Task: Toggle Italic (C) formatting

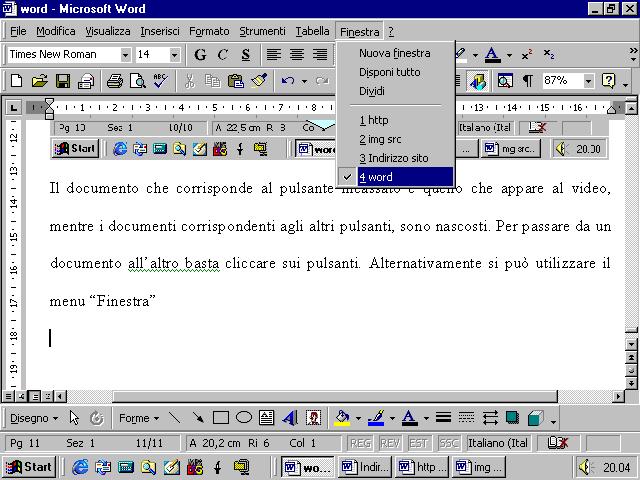Action: (223, 54)
